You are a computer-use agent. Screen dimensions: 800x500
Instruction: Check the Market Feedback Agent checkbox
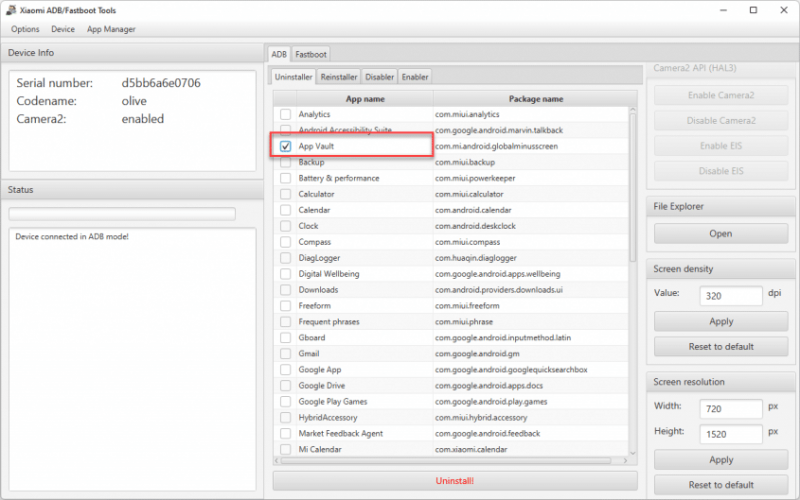coord(285,434)
